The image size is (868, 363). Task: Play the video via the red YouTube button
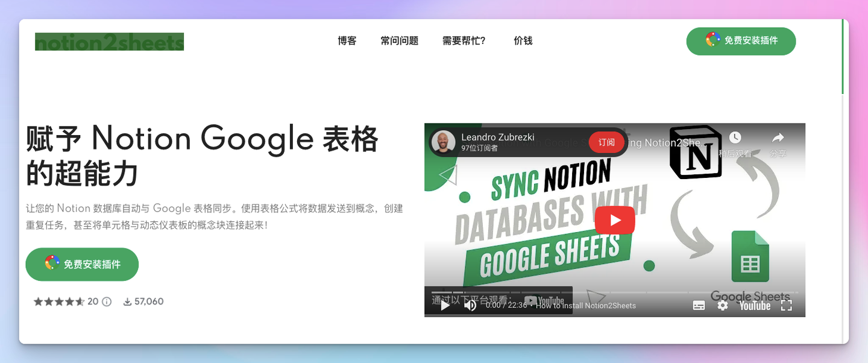[x=615, y=220]
